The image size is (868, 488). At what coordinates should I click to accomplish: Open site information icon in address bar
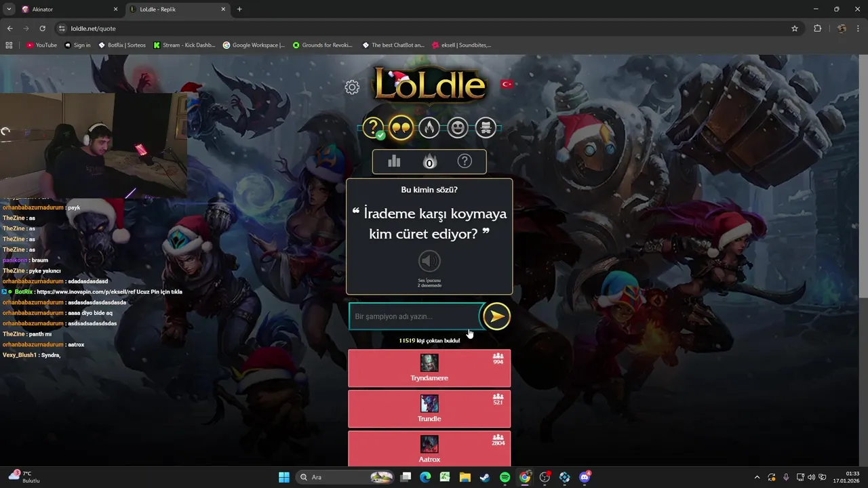click(x=62, y=28)
